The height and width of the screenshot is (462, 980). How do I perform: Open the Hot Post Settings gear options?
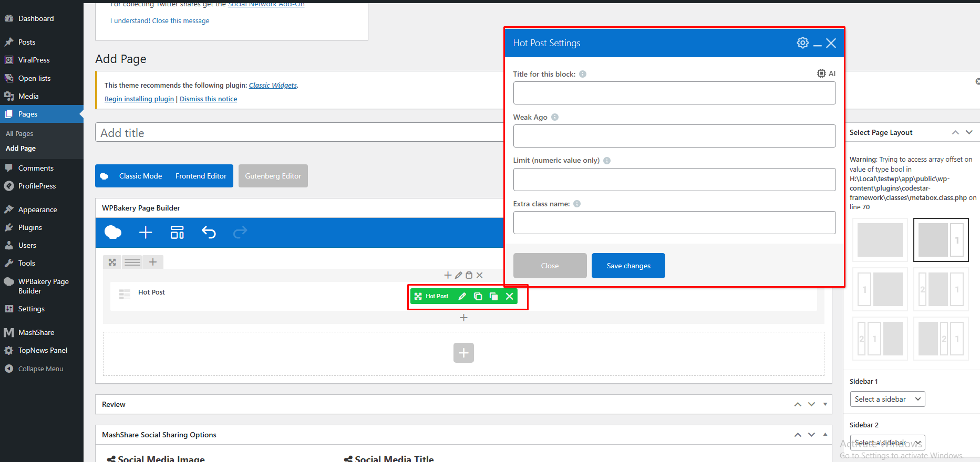tap(802, 43)
